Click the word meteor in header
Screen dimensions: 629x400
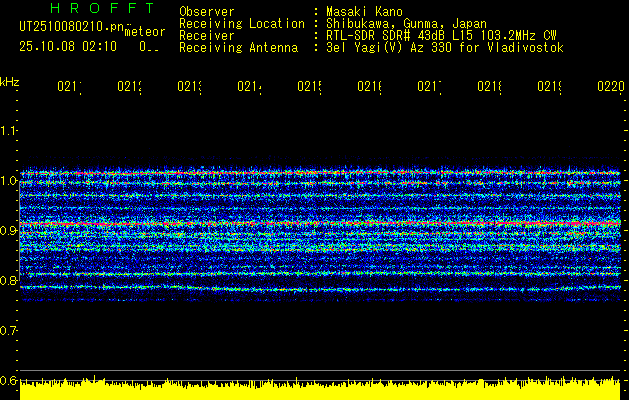click(144, 33)
